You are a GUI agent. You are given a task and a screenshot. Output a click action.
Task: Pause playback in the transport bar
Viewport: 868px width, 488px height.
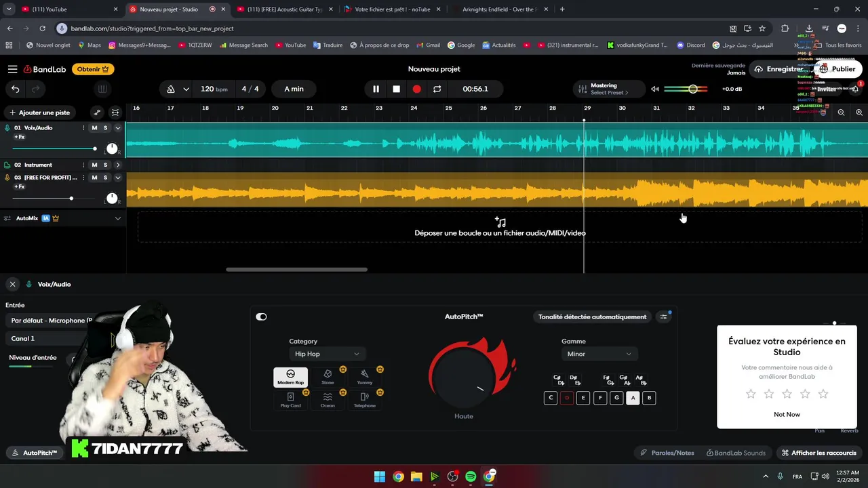(x=376, y=89)
